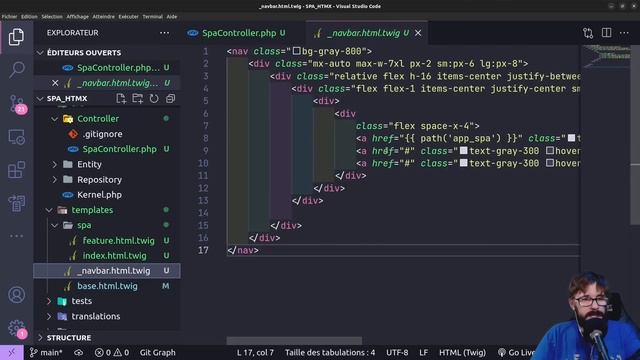Open the Remote Explorer view
This screenshot has width=640, height=360.
pos(16,137)
